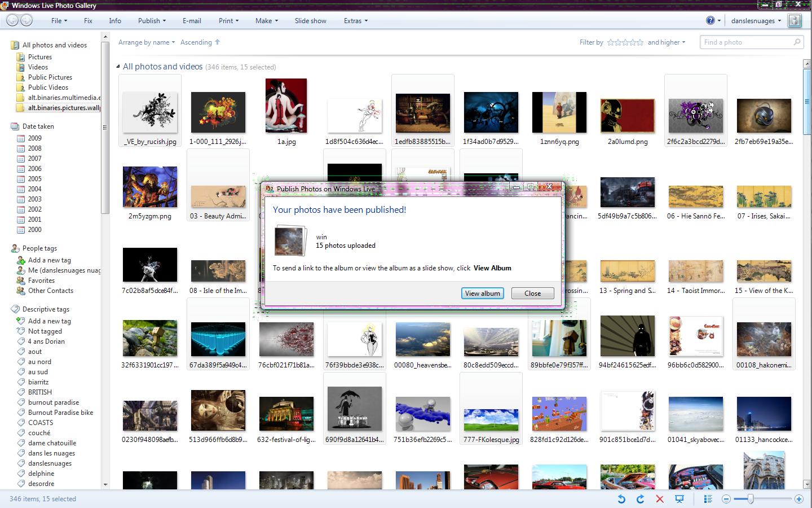Select Favorites people tag
The width and height of the screenshot is (812, 508).
click(41, 281)
